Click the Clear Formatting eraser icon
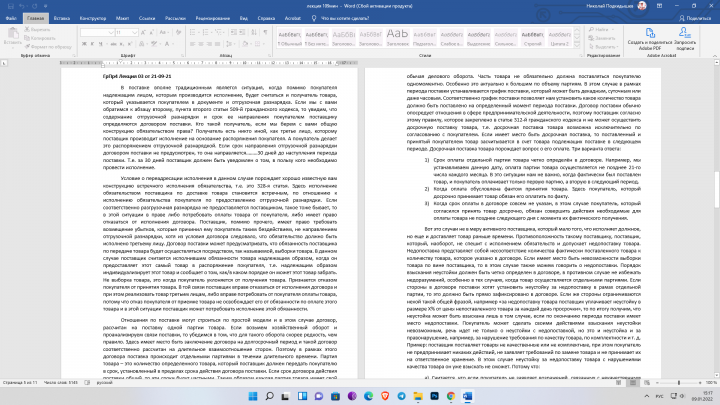This screenshot has height=405, width=720. tap(179, 33)
